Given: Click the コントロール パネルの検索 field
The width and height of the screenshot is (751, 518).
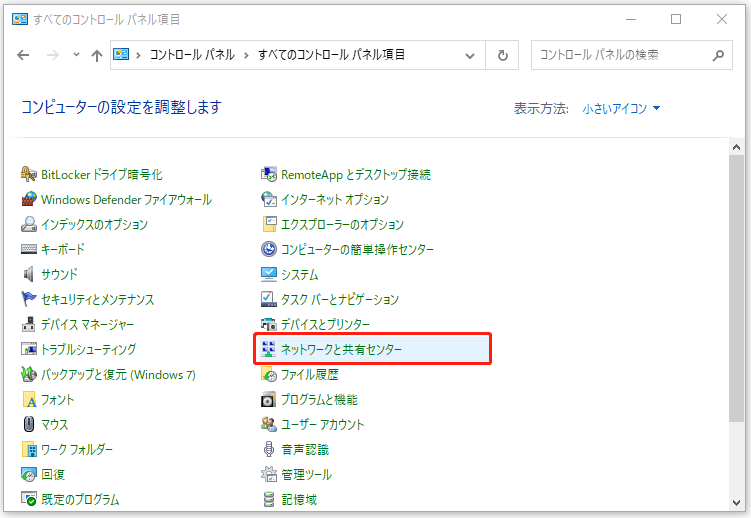Looking at the screenshot, I should (632, 55).
